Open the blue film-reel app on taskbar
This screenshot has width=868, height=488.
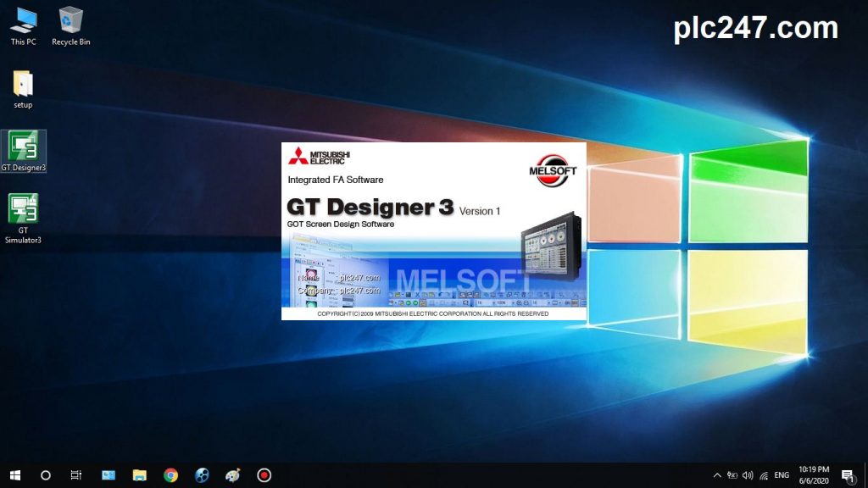(202, 475)
